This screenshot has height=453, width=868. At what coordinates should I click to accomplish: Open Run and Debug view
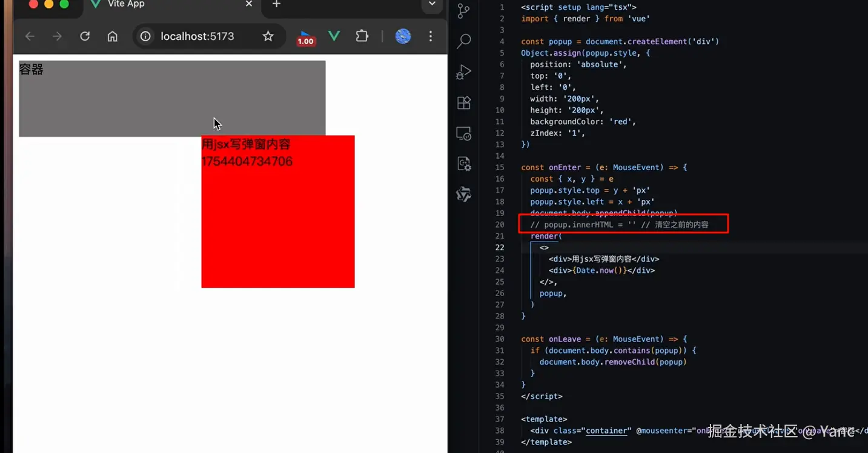click(x=463, y=72)
